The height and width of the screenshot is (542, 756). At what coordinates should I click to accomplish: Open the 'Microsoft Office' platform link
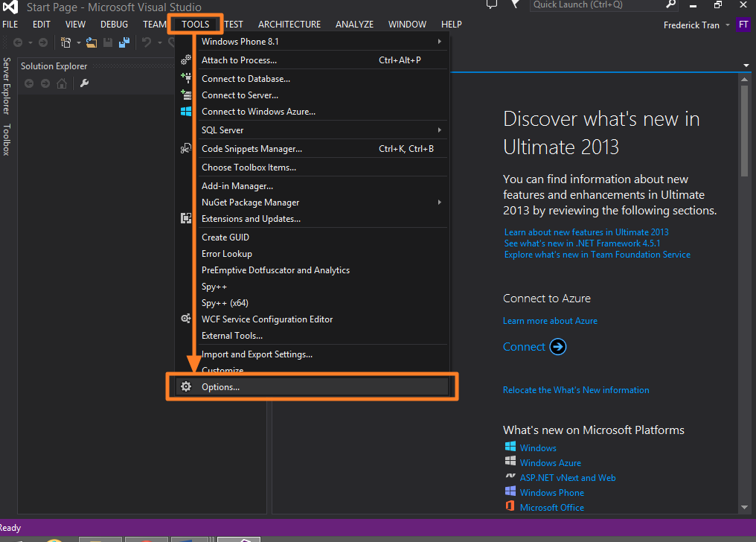coord(552,508)
